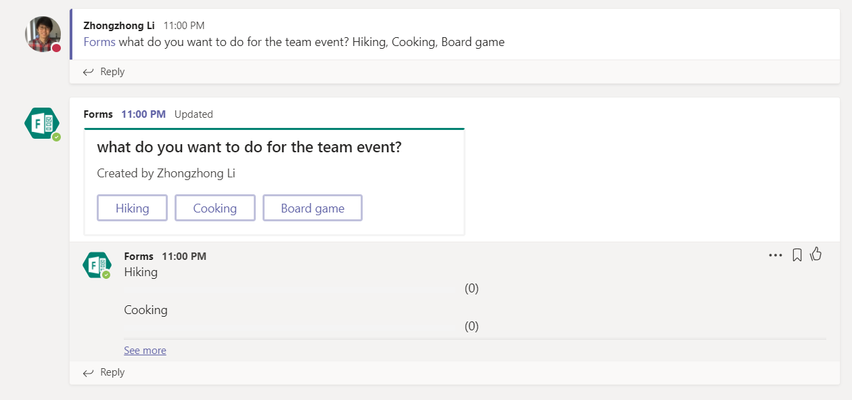The height and width of the screenshot is (400, 852).
Task: Click the 11:00 PM timestamp on Forms card
Action: point(143,114)
